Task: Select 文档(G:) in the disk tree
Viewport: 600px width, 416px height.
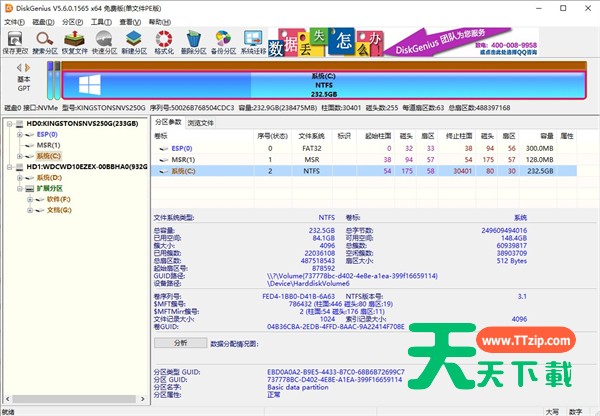Action: 59,210
